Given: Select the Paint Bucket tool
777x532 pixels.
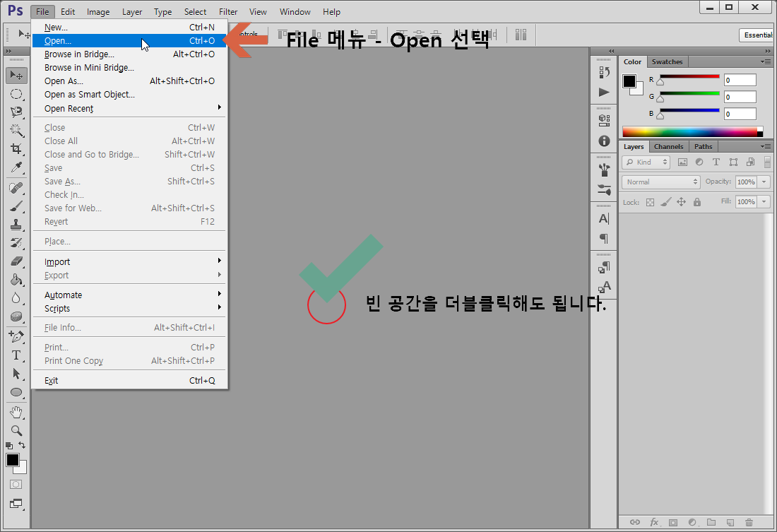Looking at the screenshot, I should [16, 280].
